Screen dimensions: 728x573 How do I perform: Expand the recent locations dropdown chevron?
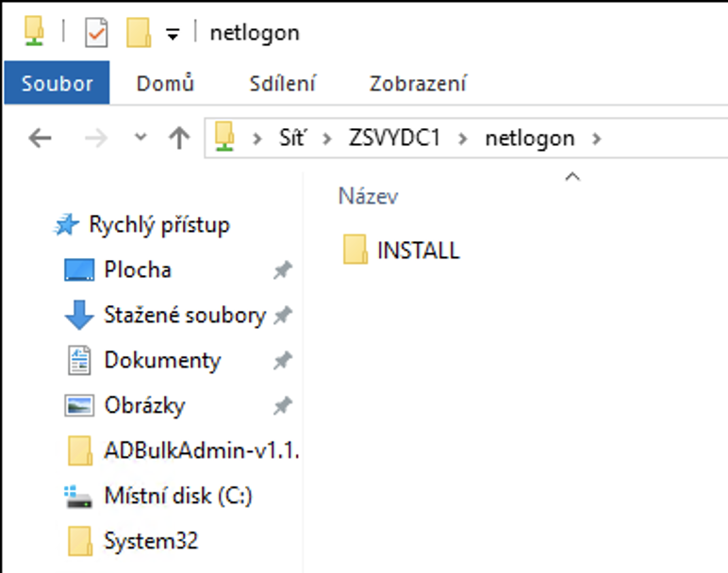pyautogui.click(x=141, y=139)
